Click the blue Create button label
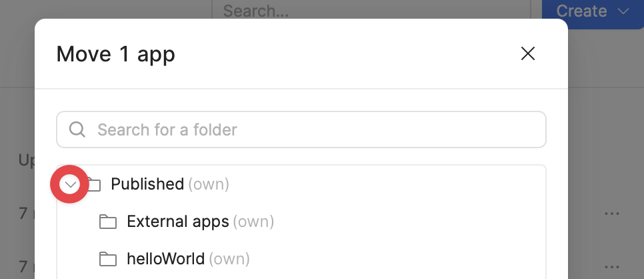 581,11
